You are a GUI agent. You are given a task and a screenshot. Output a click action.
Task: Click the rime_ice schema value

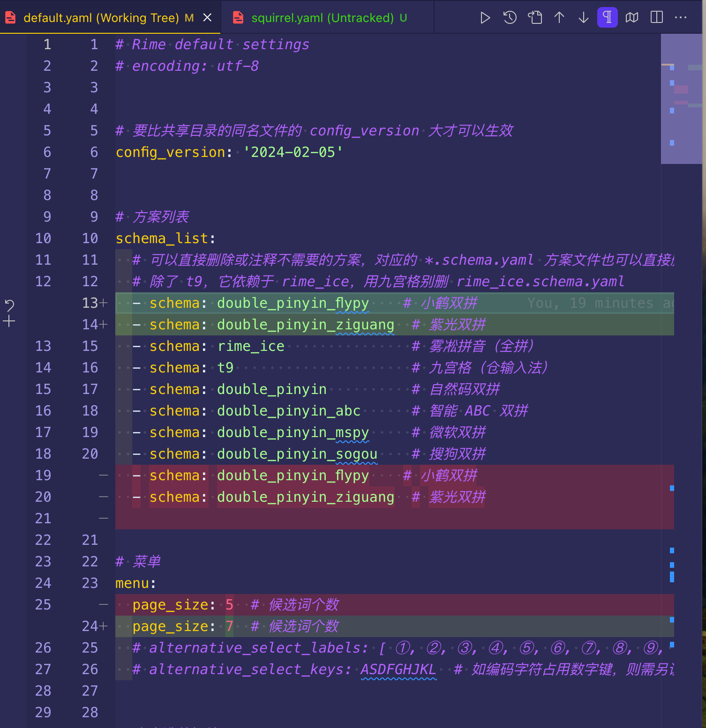(x=251, y=346)
